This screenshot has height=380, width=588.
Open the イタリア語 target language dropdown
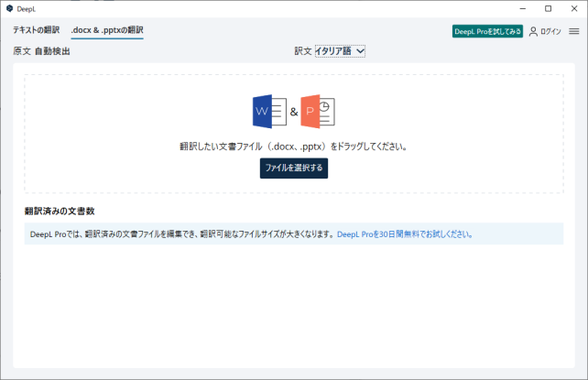tap(340, 51)
